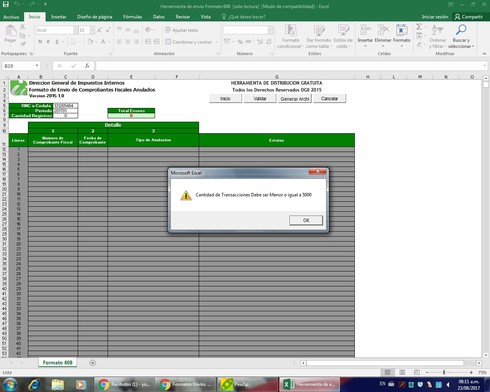Click the Pegar (paste) icon

tap(11, 31)
